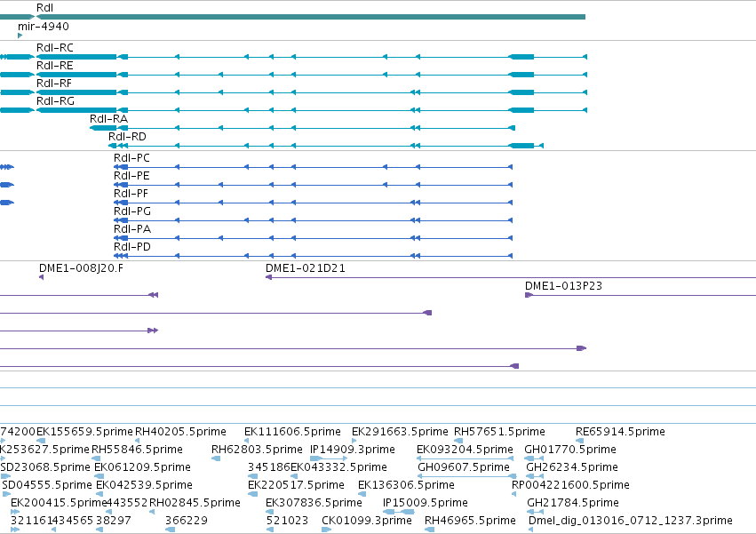Click the DME1-008J20.F arrow glyph
This screenshot has width=756, height=534.
(x=42, y=277)
